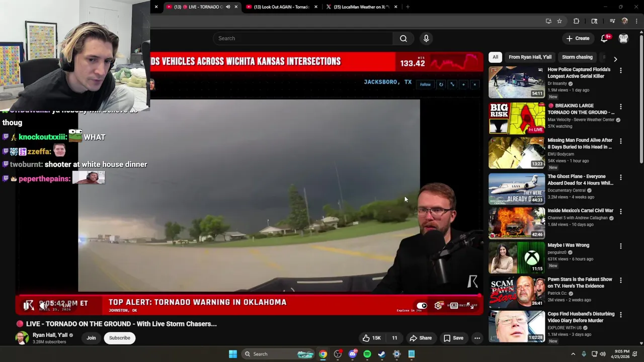644x362 pixels.
Task: Like the video with thumbs-up 15K
Action: [x=372, y=338]
